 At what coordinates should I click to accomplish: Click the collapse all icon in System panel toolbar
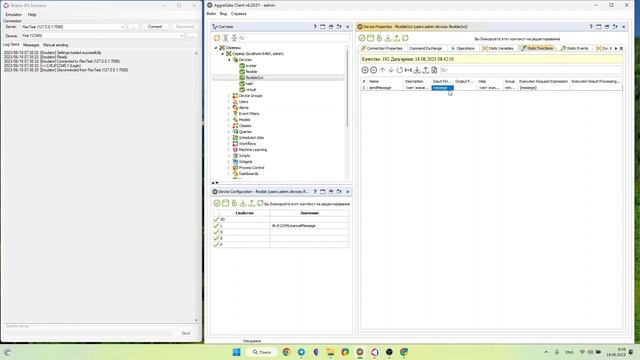click(x=234, y=38)
